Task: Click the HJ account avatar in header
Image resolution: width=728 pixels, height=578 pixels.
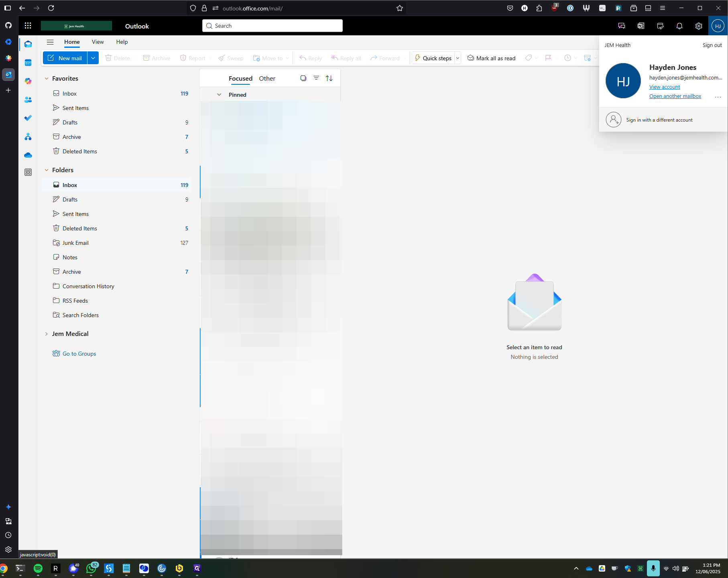Action: tap(718, 26)
